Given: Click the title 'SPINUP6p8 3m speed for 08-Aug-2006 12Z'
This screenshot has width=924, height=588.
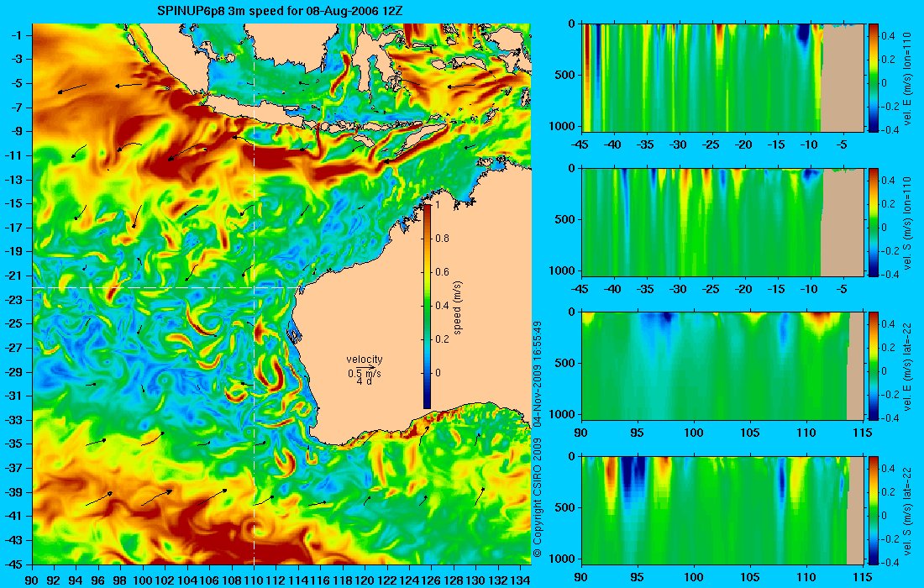Looking at the screenshot, I should pyautogui.click(x=280, y=11).
